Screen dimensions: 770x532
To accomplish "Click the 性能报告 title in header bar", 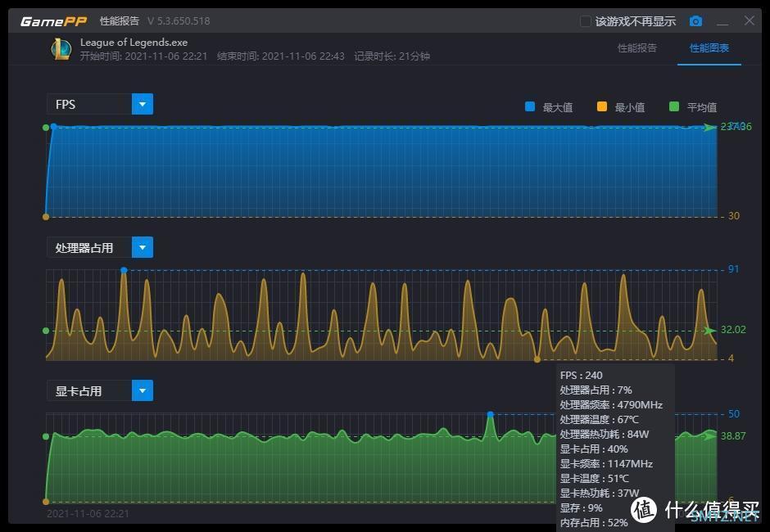I will coord(120,20).
